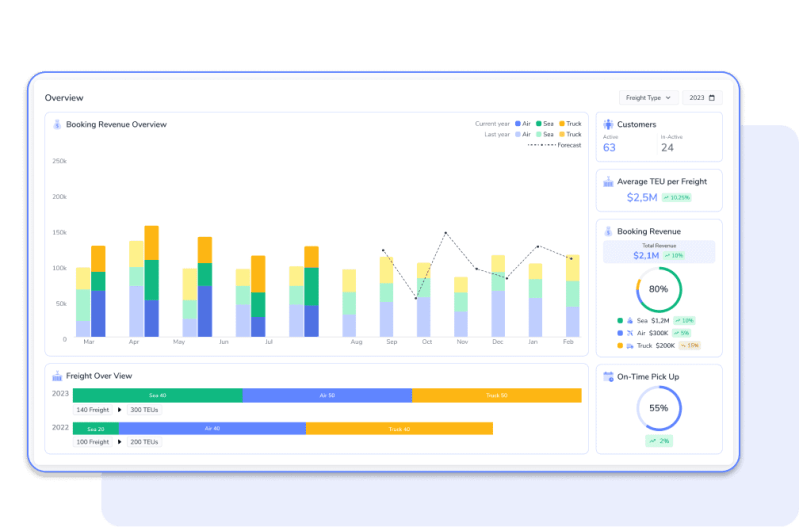Screen dimensions: 799x527
Task: Open the Freight Type dropdown
Action: point(648,98)
